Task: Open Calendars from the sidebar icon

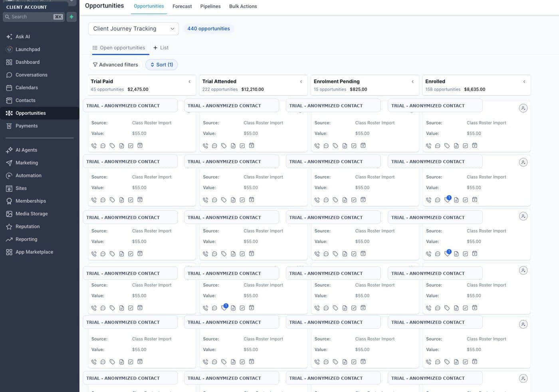Action: tap(9, 87)
